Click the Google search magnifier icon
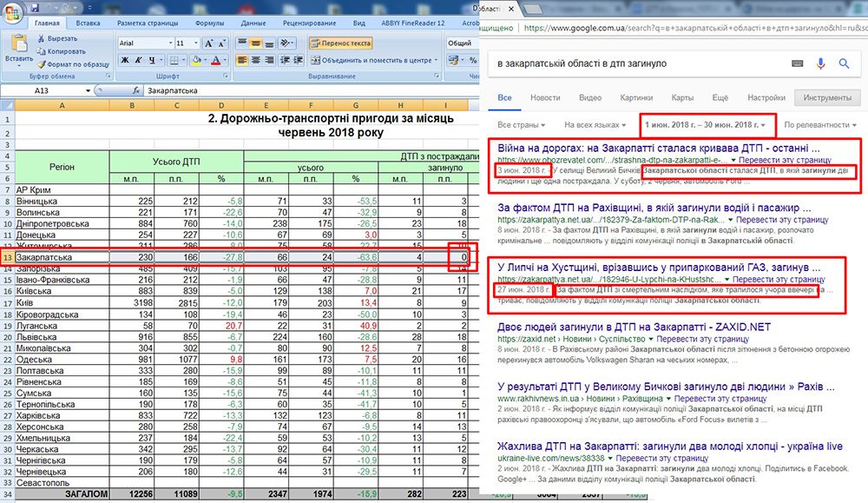 coord(843,63)
